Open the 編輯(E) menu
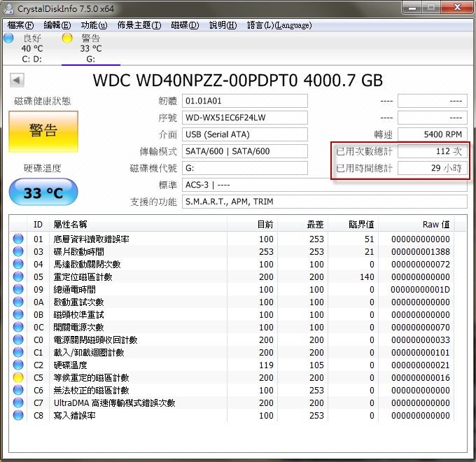Viewport: 476px width, 462px height. [57, 25]
